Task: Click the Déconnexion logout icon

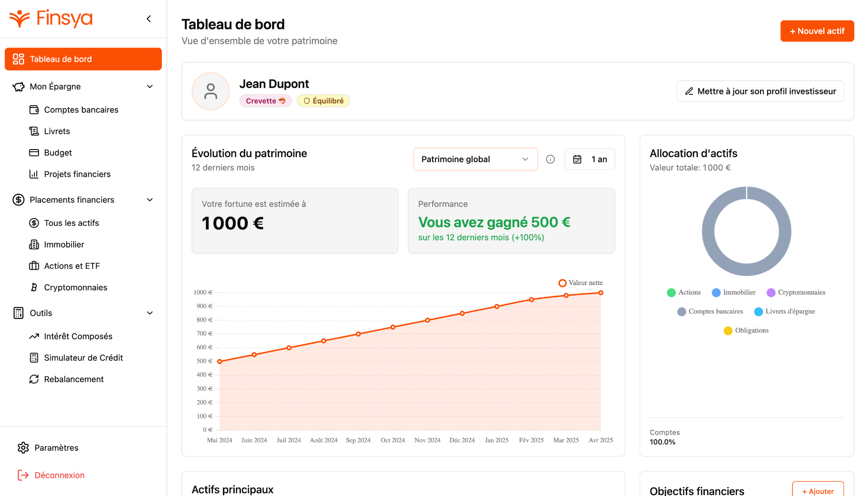Action: tap(24, 475)
